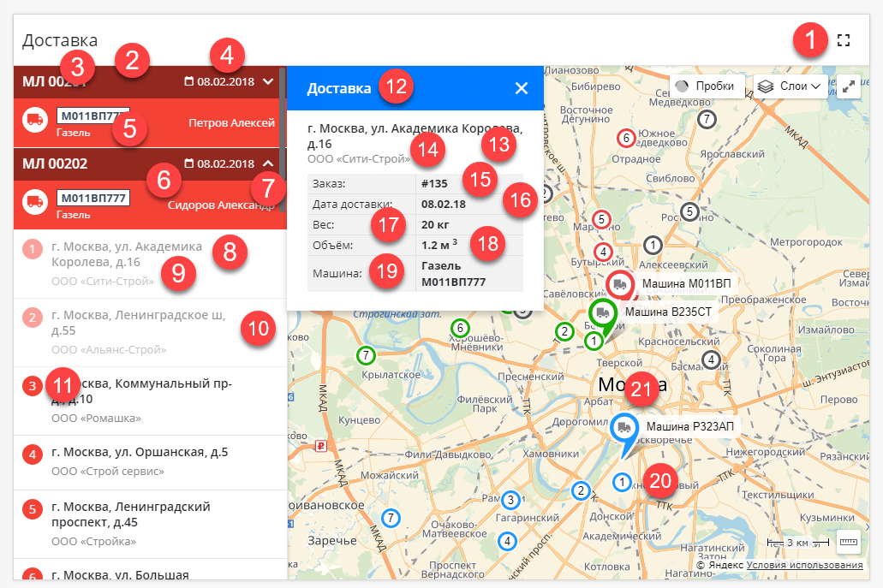Click the truck icon in Сидоров Александр row
Viewport: 883px width, 588px height.
point(35,202)
